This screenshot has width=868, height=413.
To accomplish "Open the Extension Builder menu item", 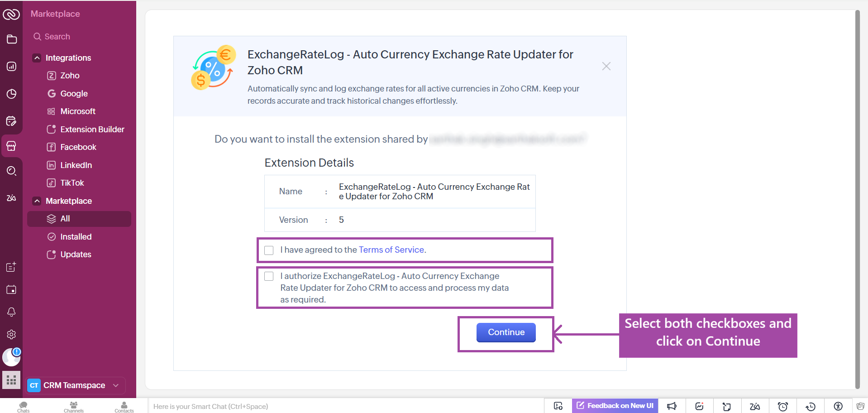I will (92, 130).
